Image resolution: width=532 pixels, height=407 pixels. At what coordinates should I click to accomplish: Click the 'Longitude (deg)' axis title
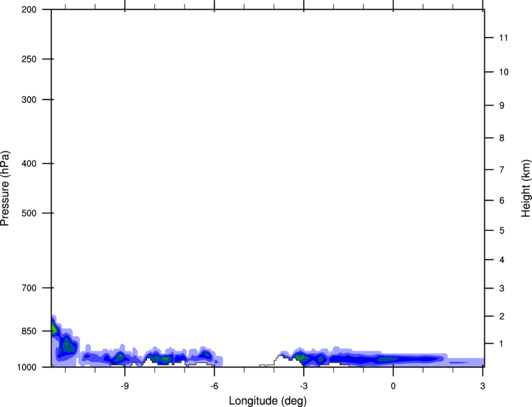(268, 401)
